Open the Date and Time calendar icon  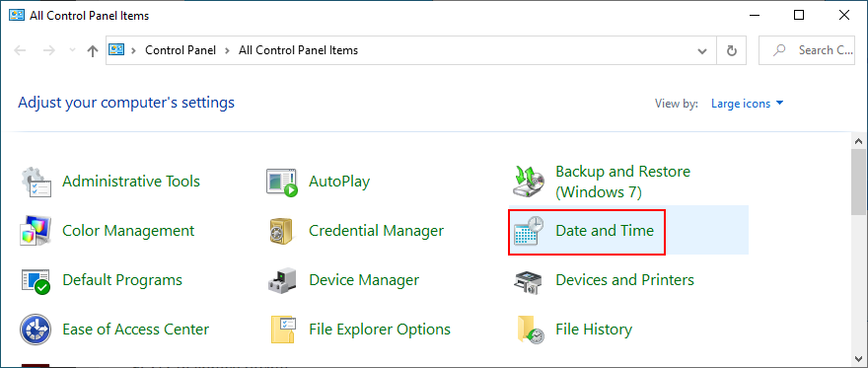[529, 231]
